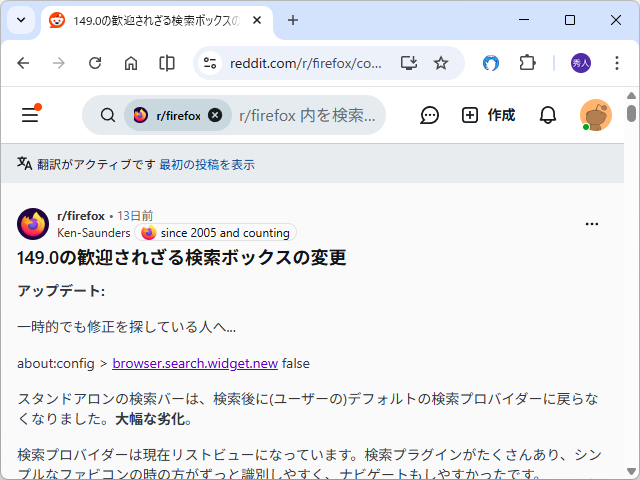Viewport: 640px width, 480px height.
Task: Open the Ken-Saunders author profile
Action: 93,233
